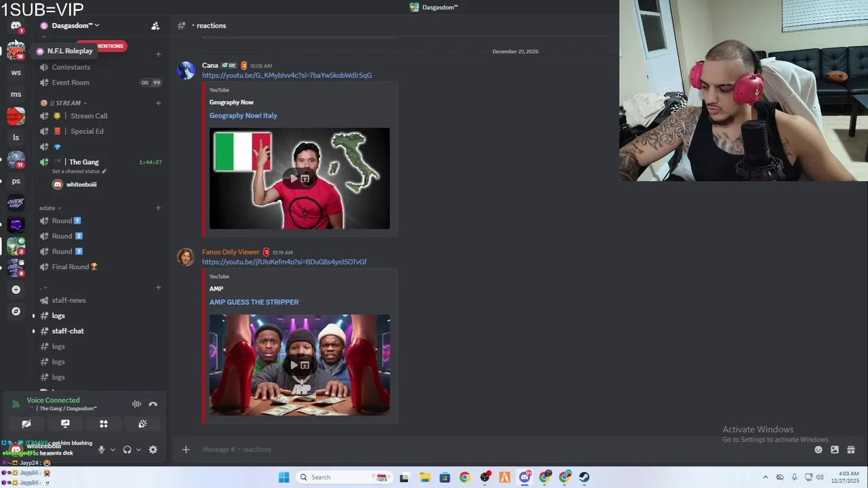Switch to the "ls" server
The image size is (868, 488).
point(16,138)
